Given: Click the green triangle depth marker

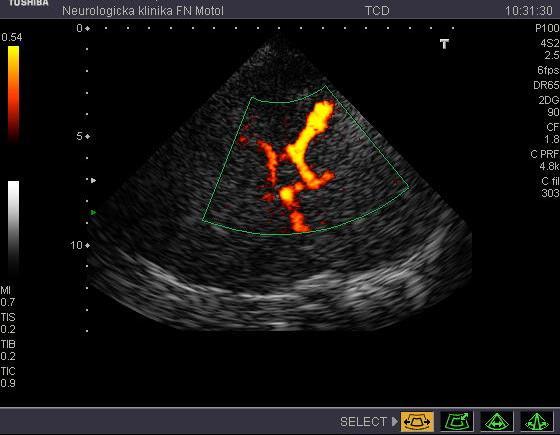Looking at the screenshot, I should (94, 212).
